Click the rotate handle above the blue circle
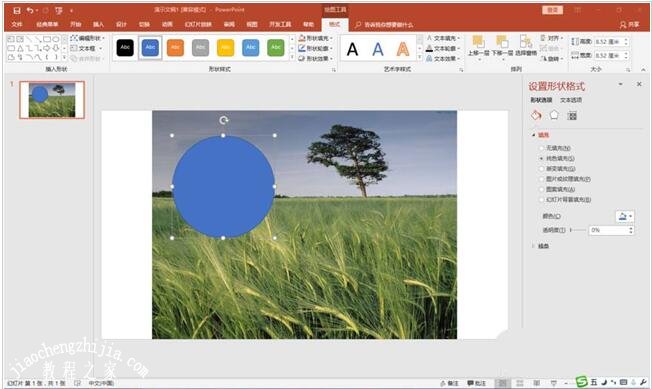 pos(224,120)
